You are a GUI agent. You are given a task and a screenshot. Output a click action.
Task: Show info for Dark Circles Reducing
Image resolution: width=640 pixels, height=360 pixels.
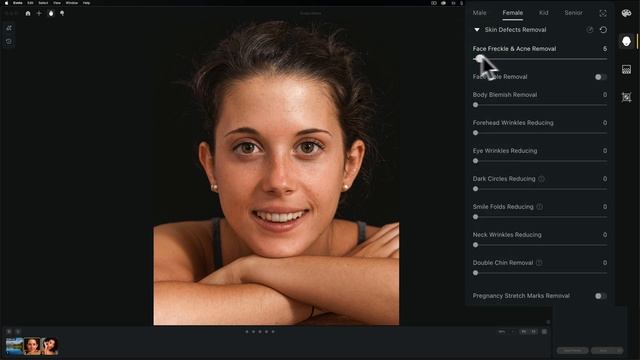tap(542, 179)
